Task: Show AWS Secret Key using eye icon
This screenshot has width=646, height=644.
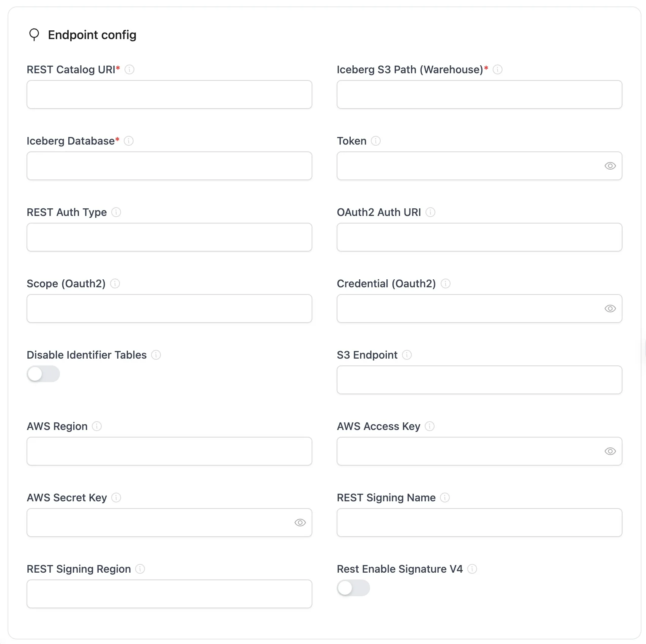Action: (300, 523)
